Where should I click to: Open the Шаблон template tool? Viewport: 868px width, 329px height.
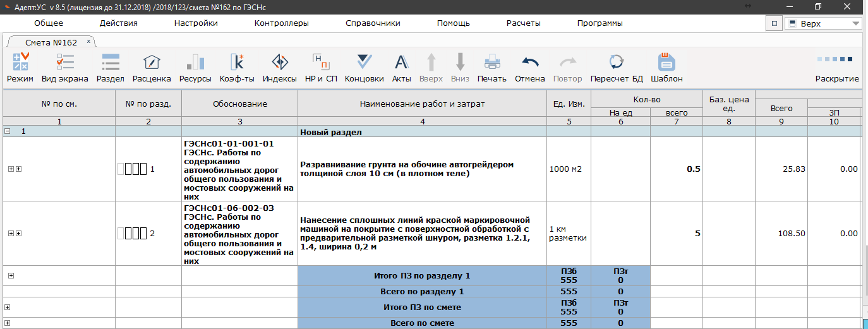click(x=666, y=68)
